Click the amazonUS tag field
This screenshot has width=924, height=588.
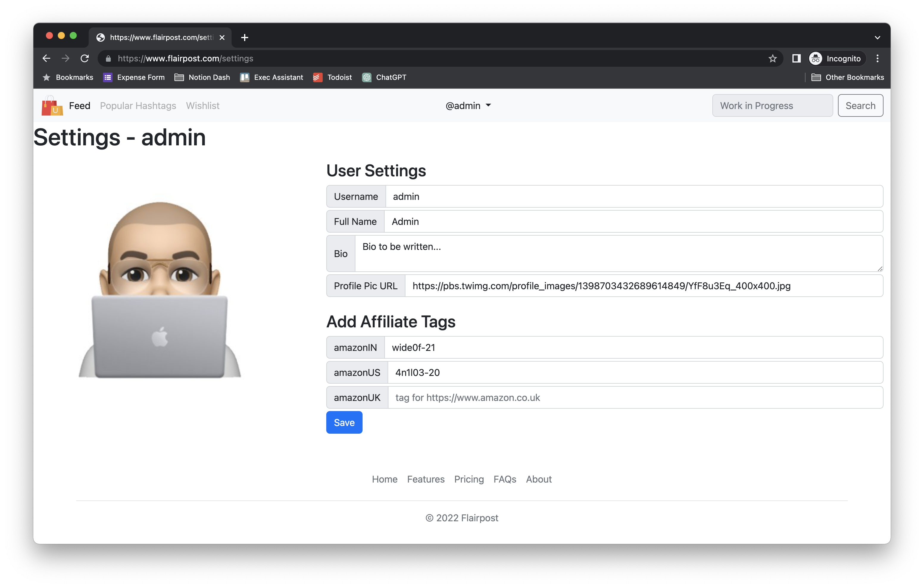(636, 373)
